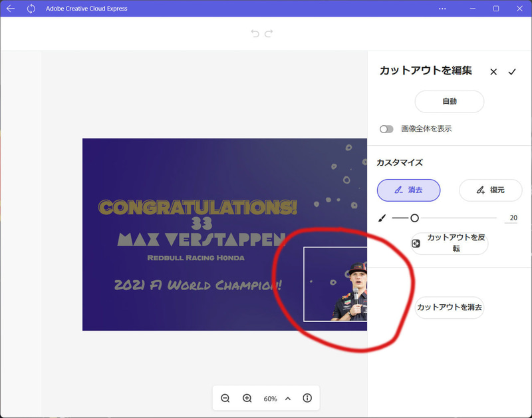Click the Redbull Racing Honda text
This screenshot has height=418, width=532.
click(x=196, y=258)
